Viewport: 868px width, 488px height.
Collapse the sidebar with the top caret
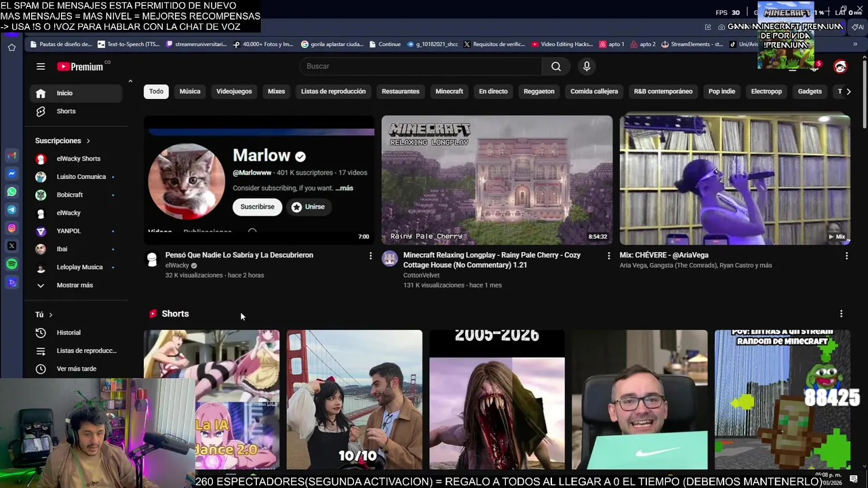(x=130, y=81)
